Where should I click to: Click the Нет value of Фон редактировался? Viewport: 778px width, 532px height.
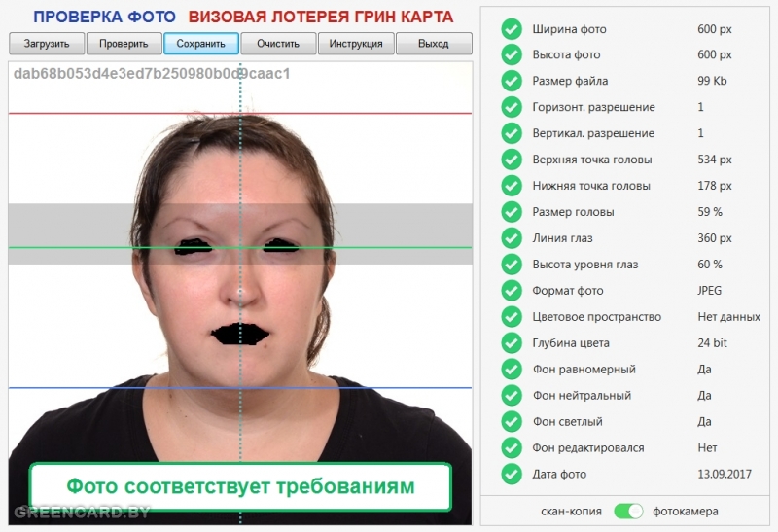(x=707, y=448)
